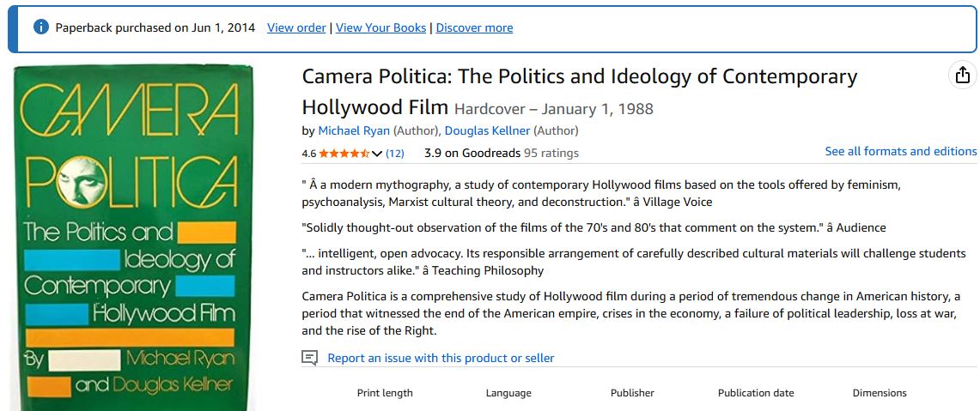The width and height of the screenshot is (980, 411).
Task: Click the Publisher detail label
Action: click(632, 393)
